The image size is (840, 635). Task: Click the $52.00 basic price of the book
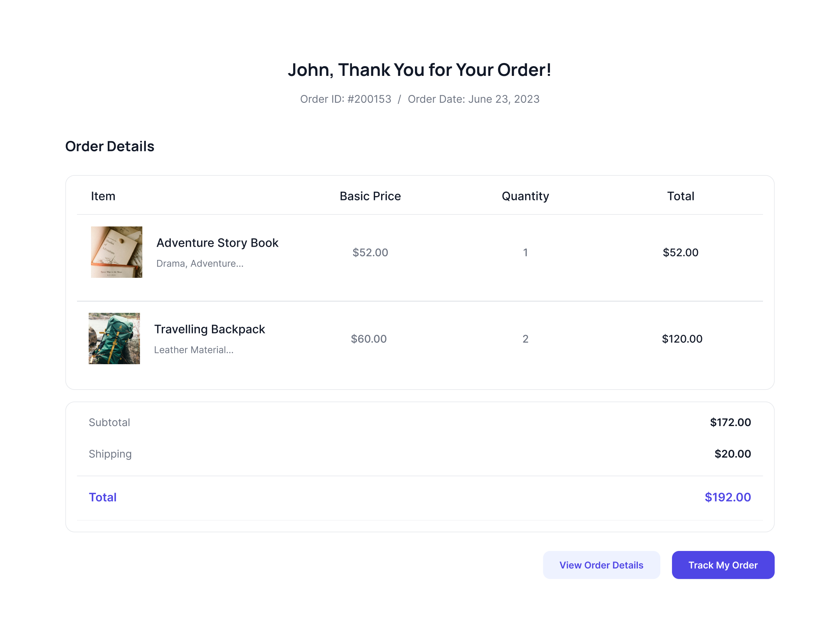[370, 253]
